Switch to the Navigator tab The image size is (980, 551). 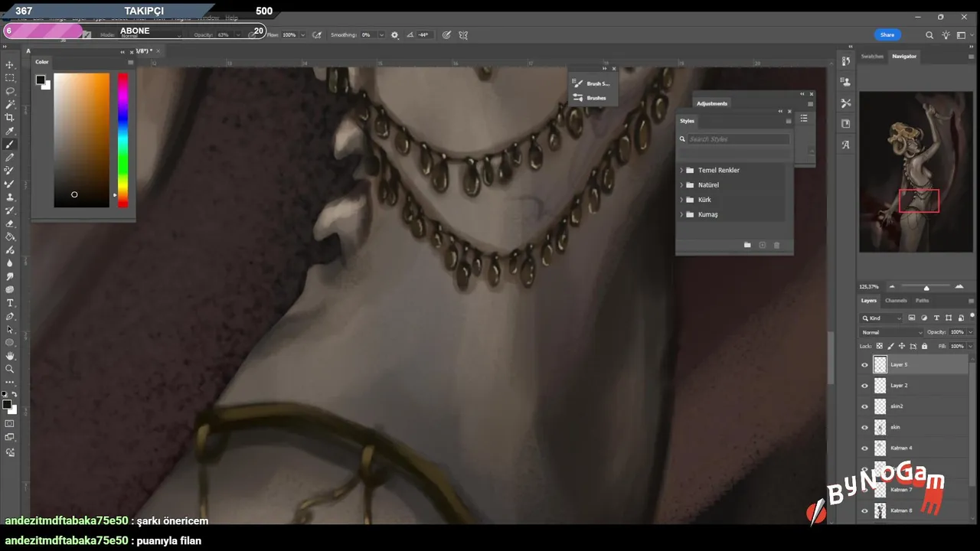(x=903, y=56)
